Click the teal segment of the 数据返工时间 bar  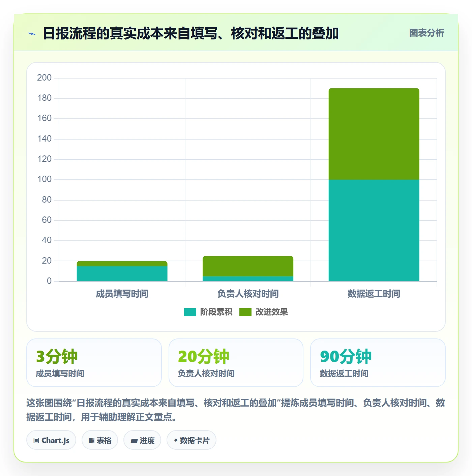(x=374, y=230)
